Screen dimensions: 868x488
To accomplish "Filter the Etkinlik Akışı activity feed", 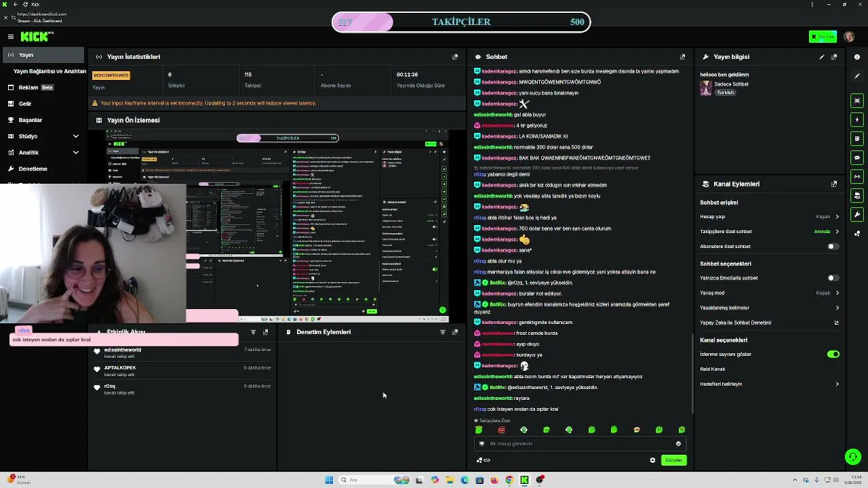I will point(253,332).
